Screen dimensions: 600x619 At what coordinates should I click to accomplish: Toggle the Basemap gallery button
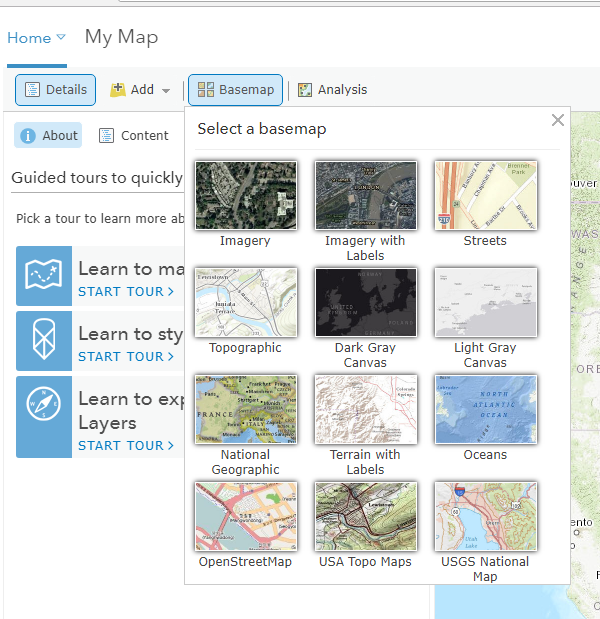(235, 90)
